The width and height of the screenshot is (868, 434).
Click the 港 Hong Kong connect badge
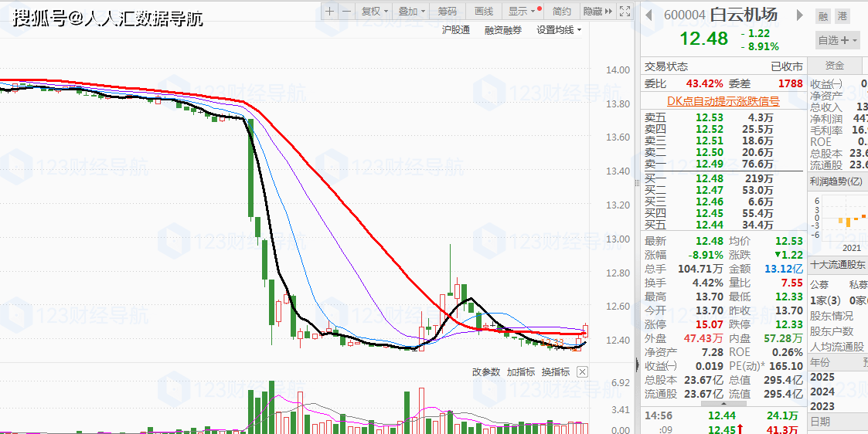[x=842, y=15]
